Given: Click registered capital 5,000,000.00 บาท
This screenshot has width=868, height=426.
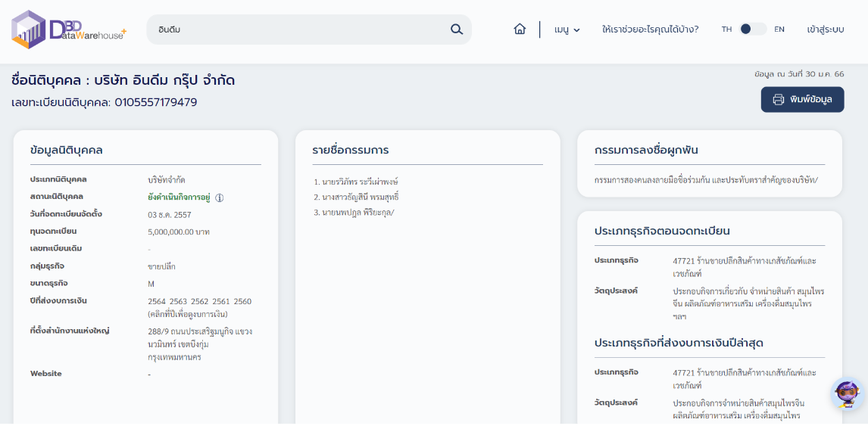Looking at the screenshot, I should tap(179, 232).
